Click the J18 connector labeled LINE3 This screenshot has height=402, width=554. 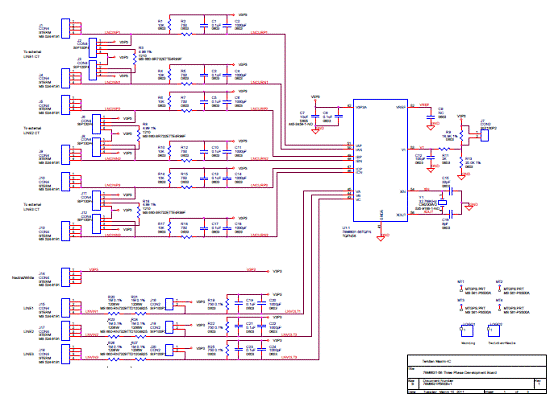[x=65, y=354]
